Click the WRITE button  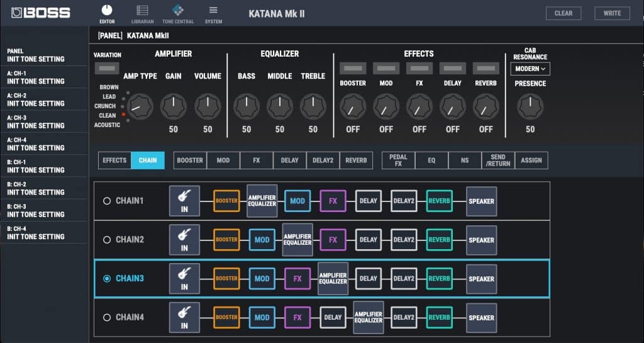point(613,13)
